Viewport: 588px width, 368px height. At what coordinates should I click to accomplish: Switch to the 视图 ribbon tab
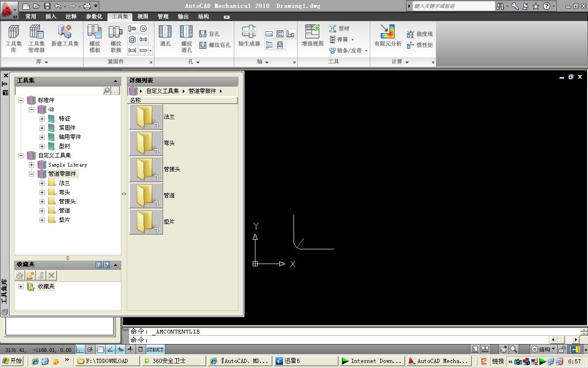tap(143, 17)
